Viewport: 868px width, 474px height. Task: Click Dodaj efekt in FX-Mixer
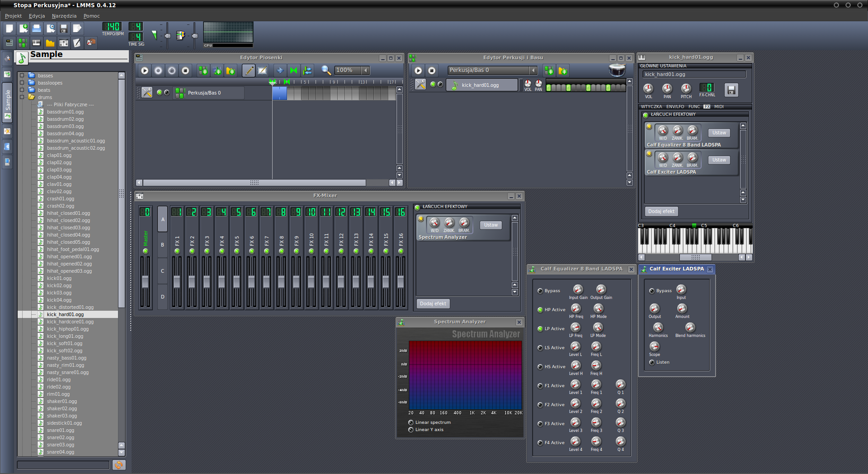(433, 303)
